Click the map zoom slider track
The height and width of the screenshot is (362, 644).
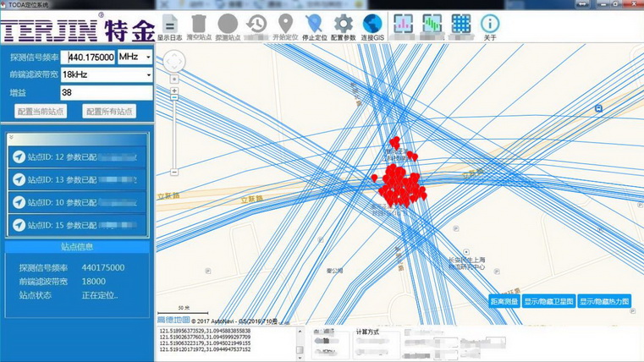pos(173,135)
